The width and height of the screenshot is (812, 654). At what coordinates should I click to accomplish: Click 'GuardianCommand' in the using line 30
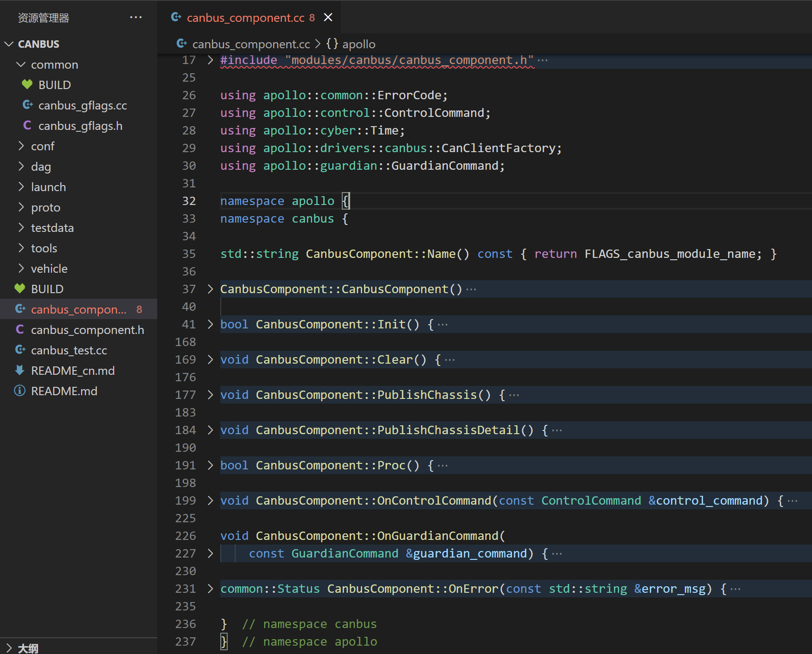445,166
